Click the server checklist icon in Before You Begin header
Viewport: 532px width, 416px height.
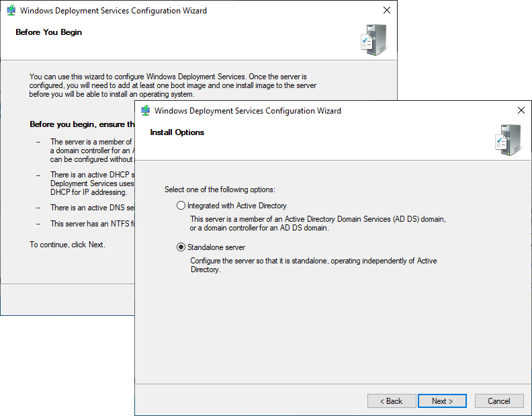point(373,40)
